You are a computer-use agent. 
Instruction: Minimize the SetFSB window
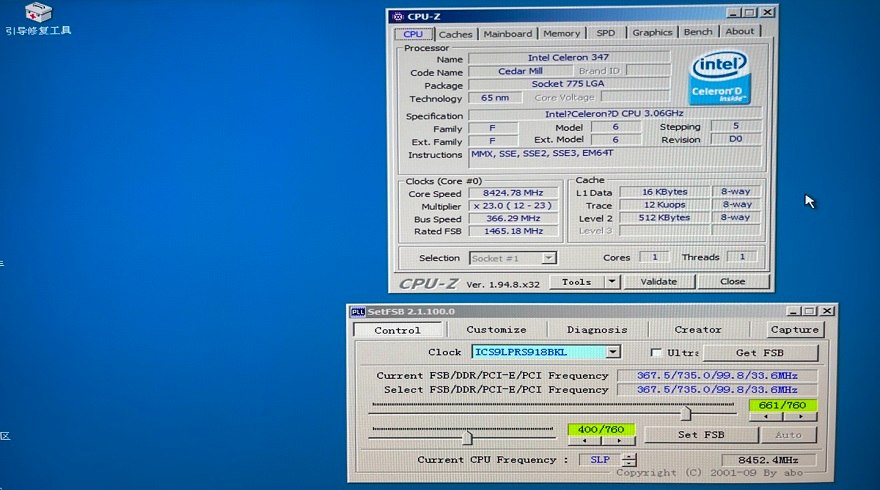click(x=793, y=311)
